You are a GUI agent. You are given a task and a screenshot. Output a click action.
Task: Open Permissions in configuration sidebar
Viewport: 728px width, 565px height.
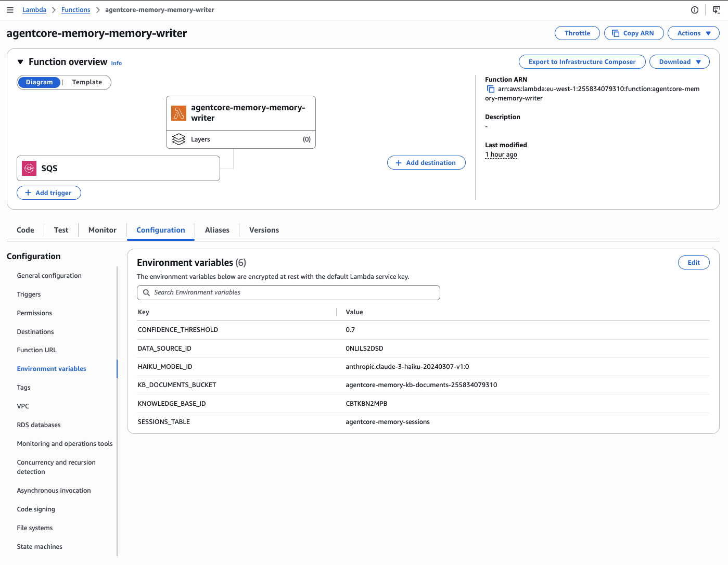34,313
